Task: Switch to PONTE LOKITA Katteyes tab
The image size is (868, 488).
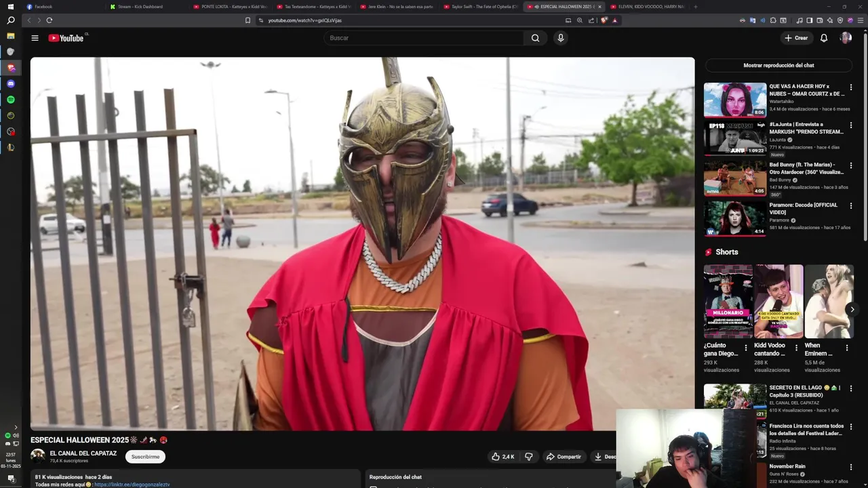Action: click(231, 7)
